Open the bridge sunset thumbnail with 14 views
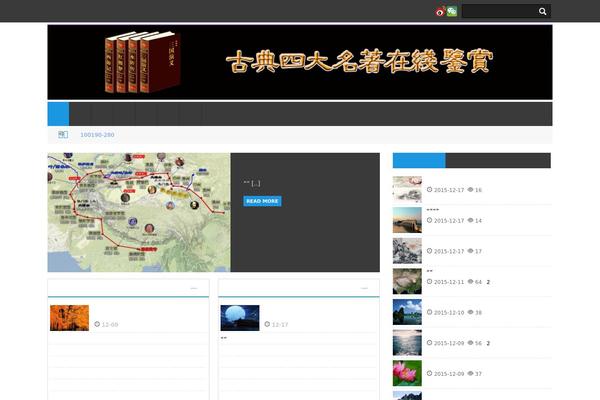The height and width of the screenshot is (400, 600). (407, 220)
